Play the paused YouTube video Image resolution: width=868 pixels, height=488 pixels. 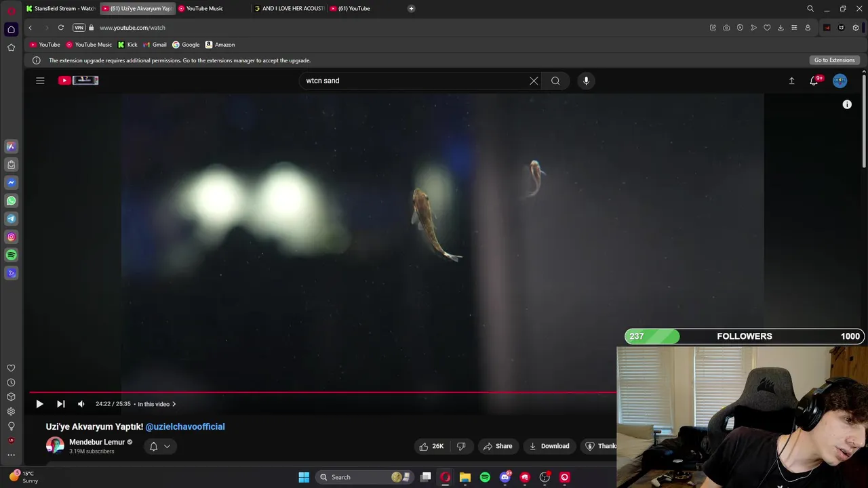[x=39, y=404]
